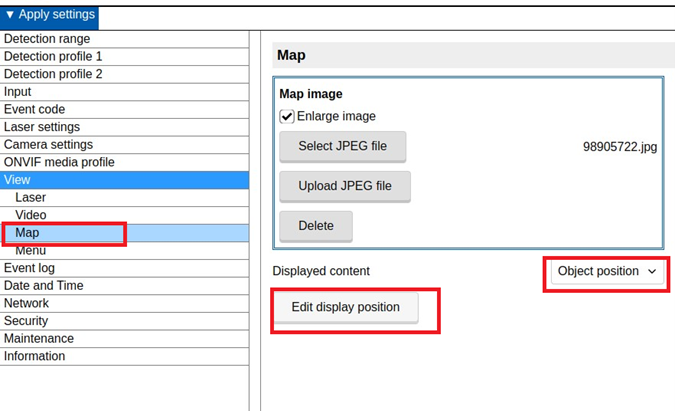675x411 pixels.
Task: Click Upload JPEG file button
Action: 344,186
